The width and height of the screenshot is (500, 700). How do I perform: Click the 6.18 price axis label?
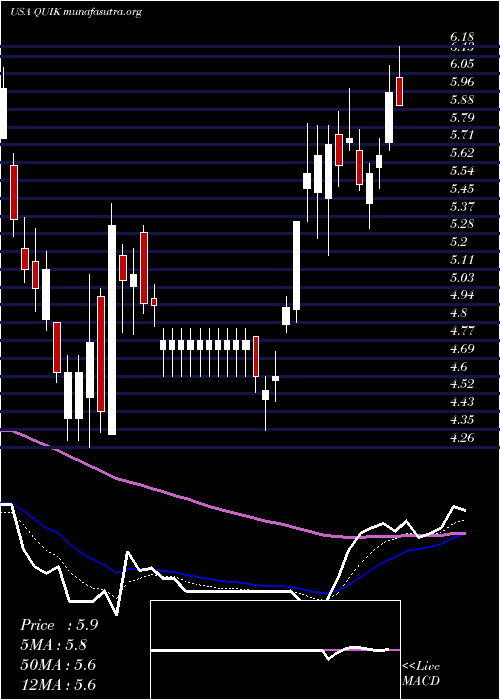click(462, 37)
